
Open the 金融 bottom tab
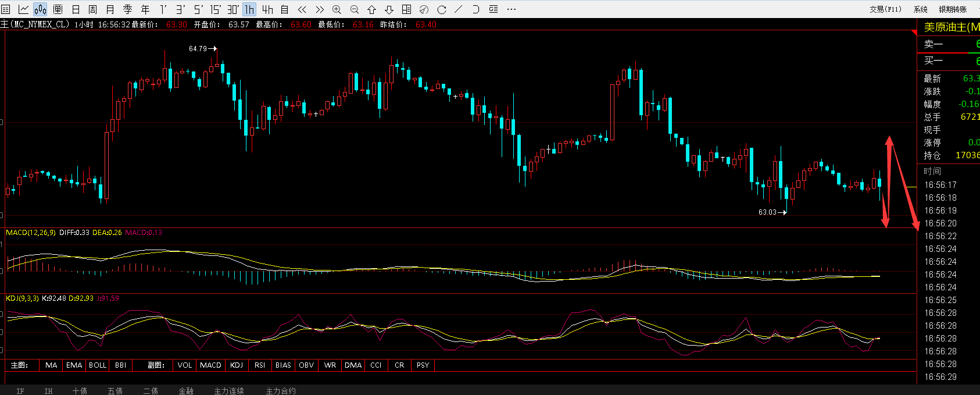pyautogui.click(x=186, y=391)
